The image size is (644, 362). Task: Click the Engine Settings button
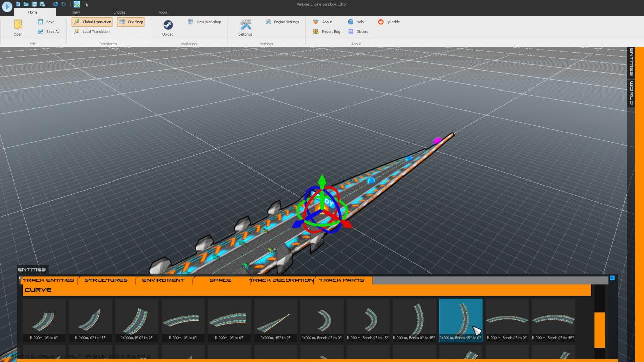pyautogui.click(x=282, y=22)
